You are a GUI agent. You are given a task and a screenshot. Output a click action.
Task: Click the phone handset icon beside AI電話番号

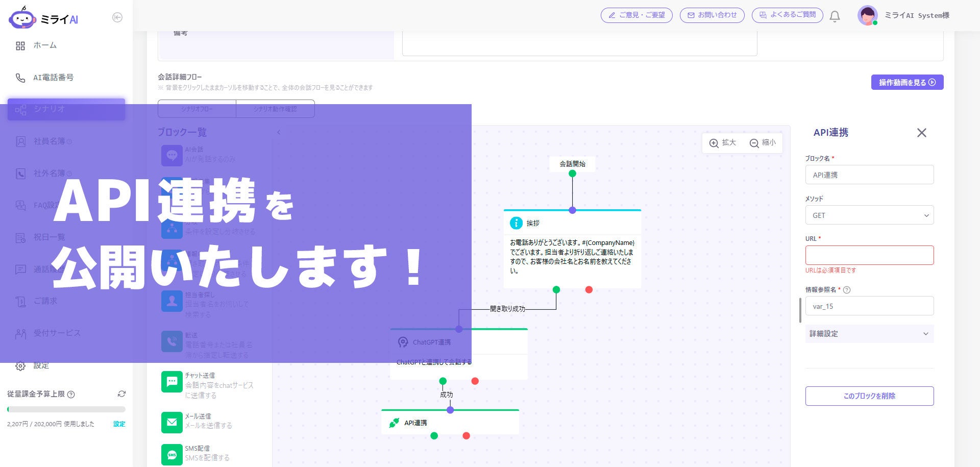click(x=20, y=78)
